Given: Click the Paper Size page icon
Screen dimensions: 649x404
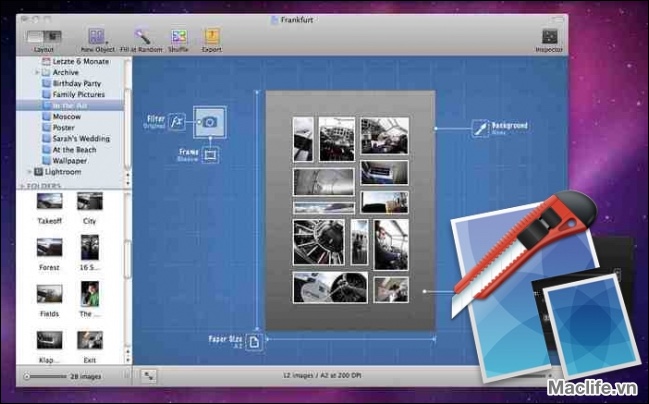Looking at the screenshot, I should pyautogui.click(x=253, y=342).
